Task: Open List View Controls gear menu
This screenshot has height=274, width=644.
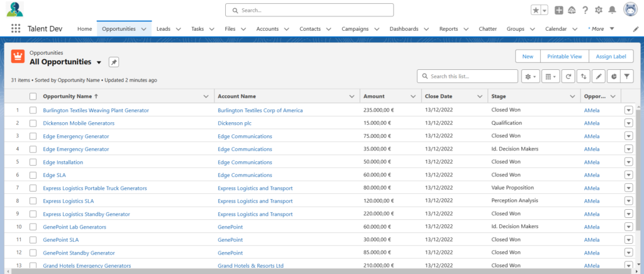Action: [531, 76]
